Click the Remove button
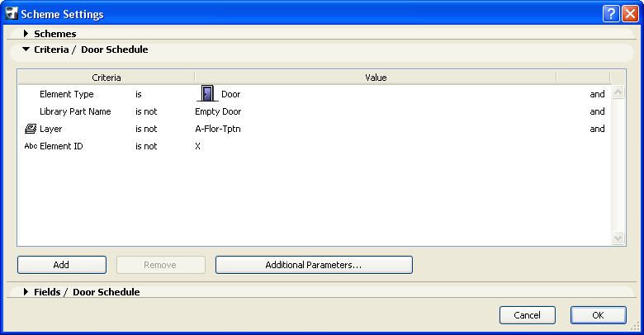The image size is (644, 335). pyautogui.click(x=161, y=265)
